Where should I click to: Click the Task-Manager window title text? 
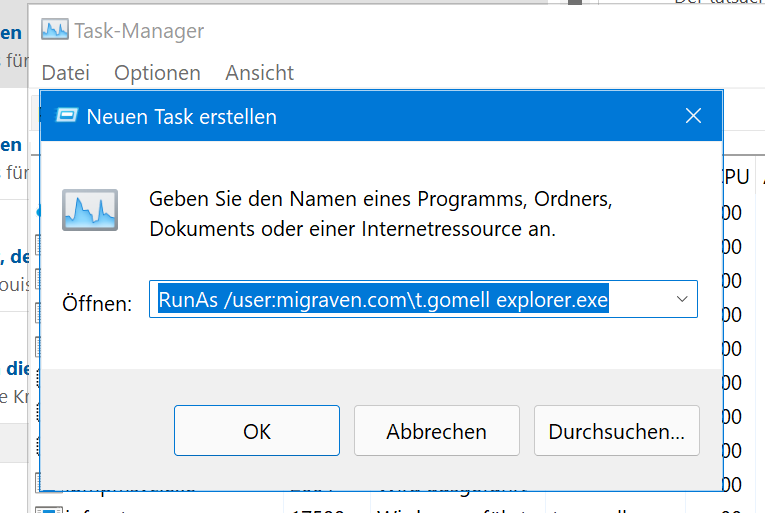(139, 31)
